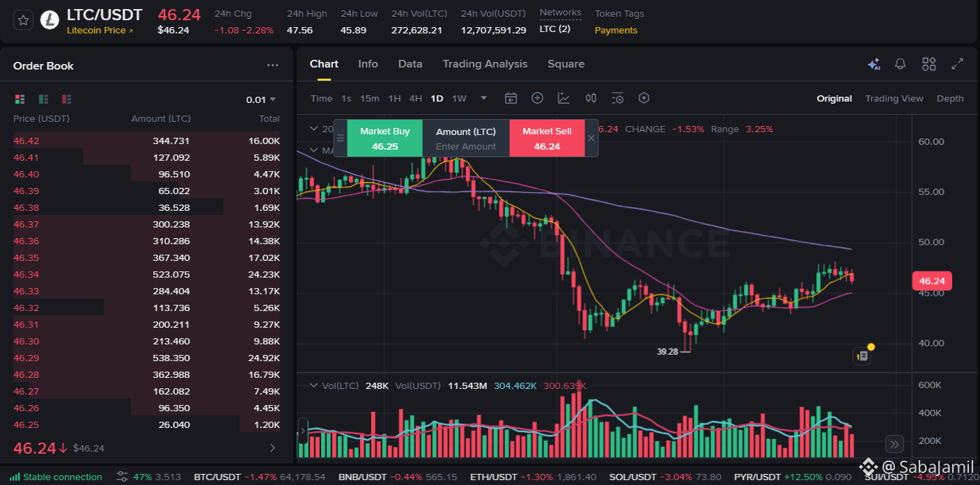Click the 46.24 price marker on axis
Screen dimensions: 980x485
932,281
